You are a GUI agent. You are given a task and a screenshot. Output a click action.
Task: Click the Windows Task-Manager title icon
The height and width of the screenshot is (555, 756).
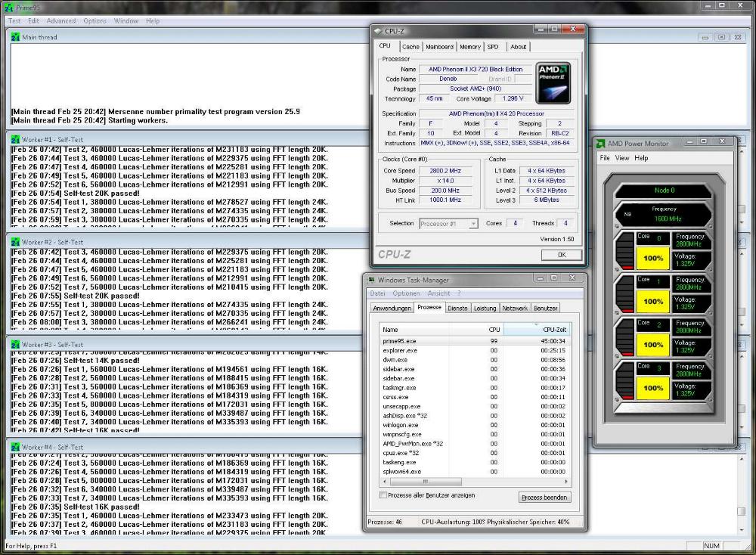pos(371,280)
